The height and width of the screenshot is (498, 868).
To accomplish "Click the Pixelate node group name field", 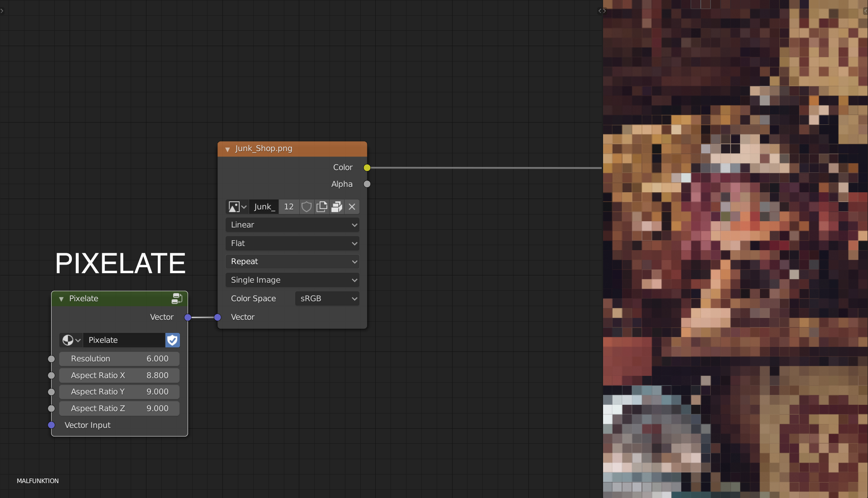I will (x=124, y=340).
